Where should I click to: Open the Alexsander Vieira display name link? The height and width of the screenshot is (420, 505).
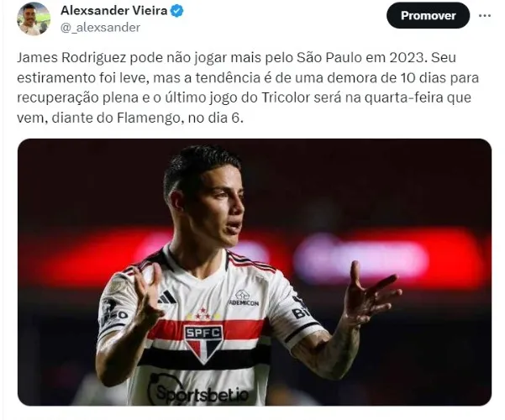click(114, 11)
